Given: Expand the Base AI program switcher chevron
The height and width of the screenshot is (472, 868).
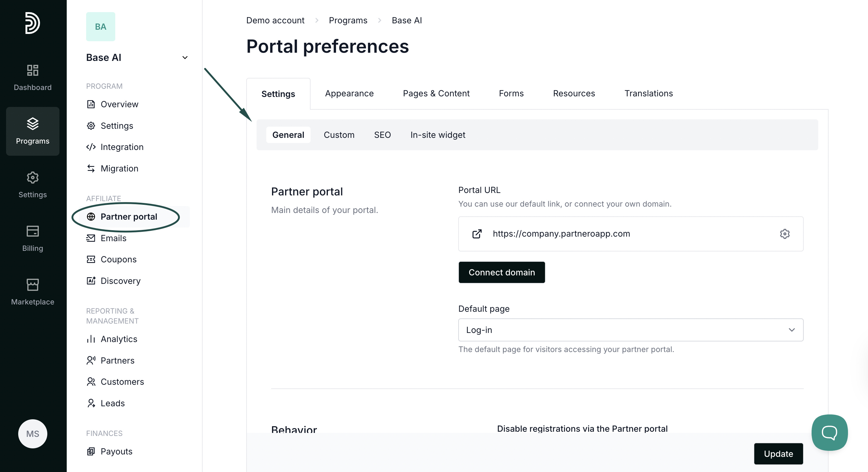Looking at the screenshot, I should pos(185,58).
